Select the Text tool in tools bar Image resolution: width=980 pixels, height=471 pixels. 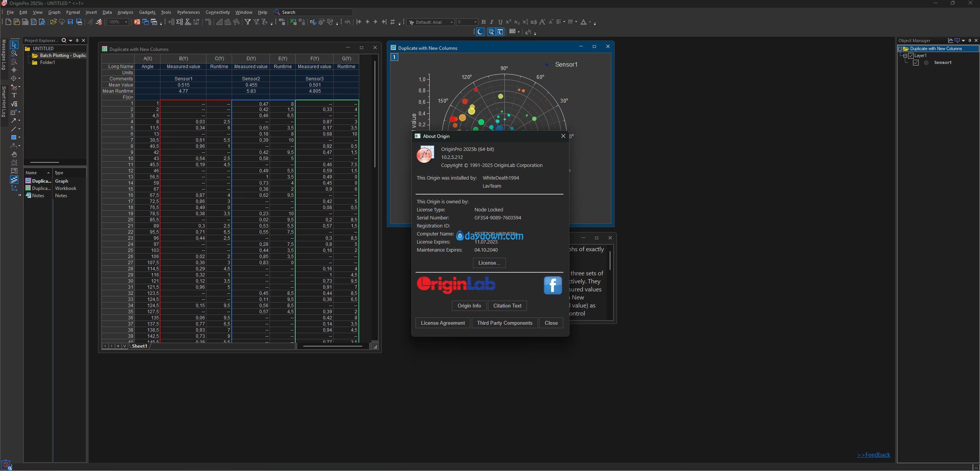point(14,95)
